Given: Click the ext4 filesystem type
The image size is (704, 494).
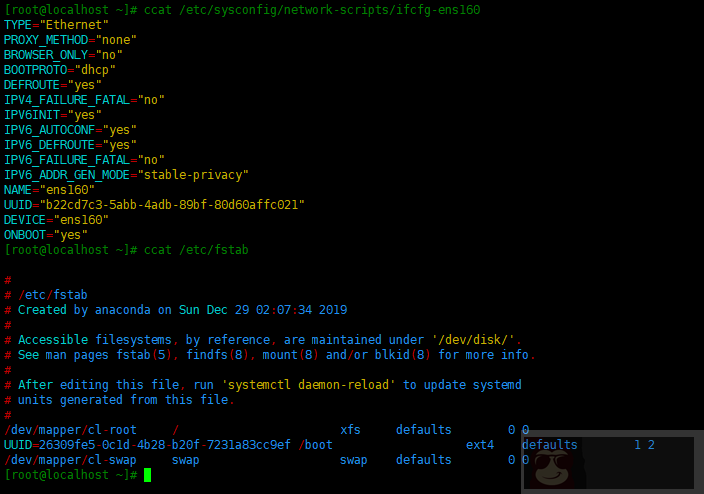Looking at the screenshot, I should point(480,445).
